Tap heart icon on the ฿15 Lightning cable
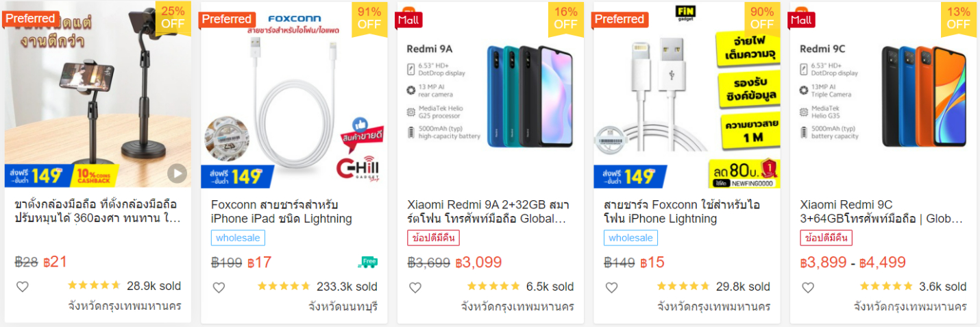 coord(611,287)
